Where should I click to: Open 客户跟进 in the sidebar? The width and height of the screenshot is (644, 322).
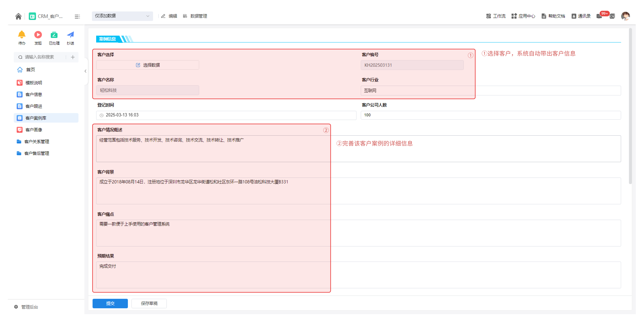coord(34,106)
